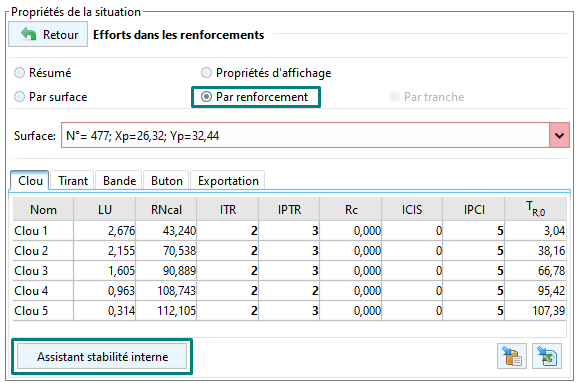Open the Surface N°= 477 combo box
The height and width of the screenshot is (383, 576).
tap(315, 136)
